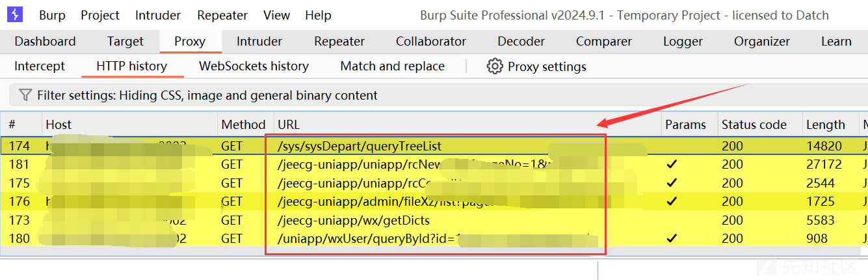The width and height of the screenshot is (868, 280).
Task: Open the Burp menu
Action: pos(52,15)
